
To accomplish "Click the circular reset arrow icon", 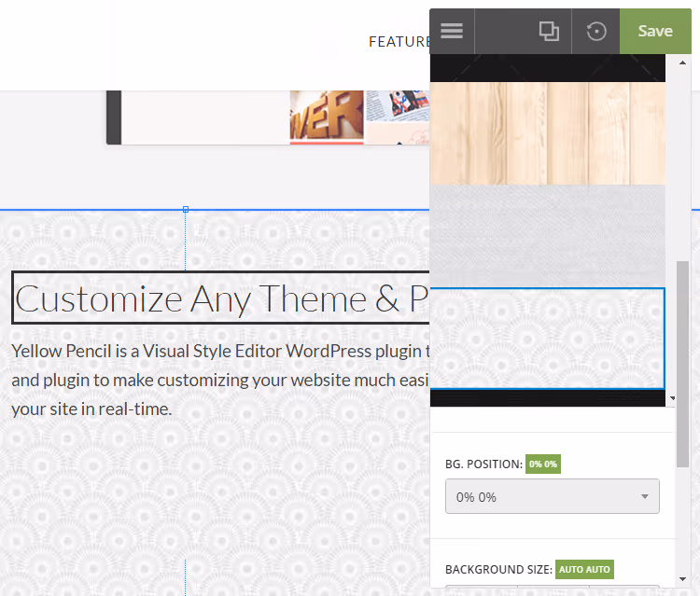I will pos(596,31).
